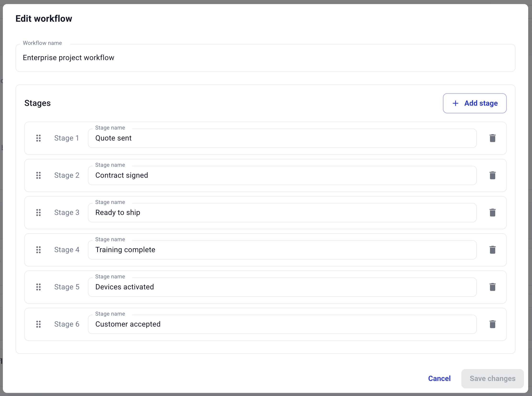
Task: Delete the Quote sent stage
Action: [x=492, y=138]
